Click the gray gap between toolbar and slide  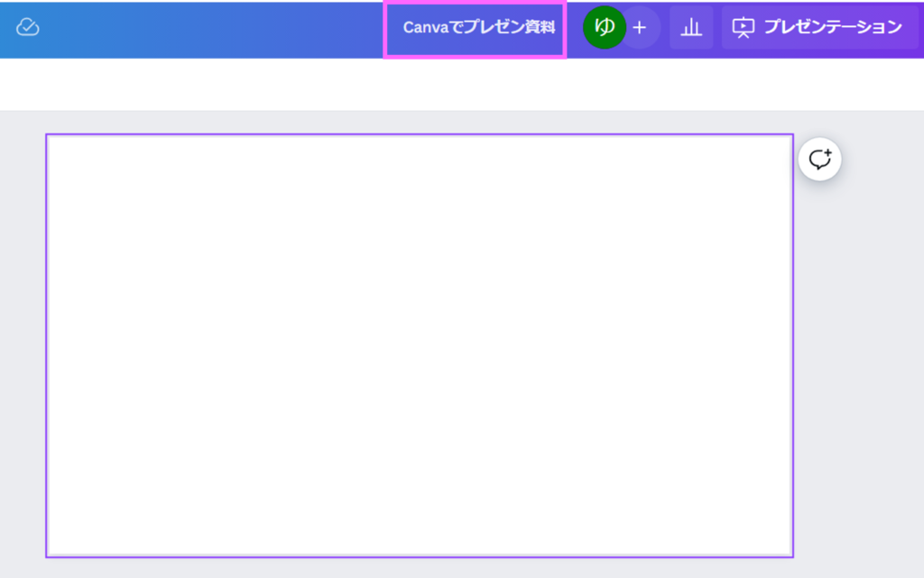click(x=420, y=123)
